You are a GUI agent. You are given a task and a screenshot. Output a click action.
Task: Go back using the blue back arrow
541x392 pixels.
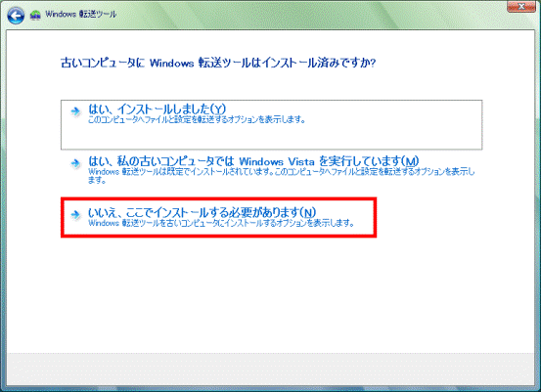(x=16, y=16)
